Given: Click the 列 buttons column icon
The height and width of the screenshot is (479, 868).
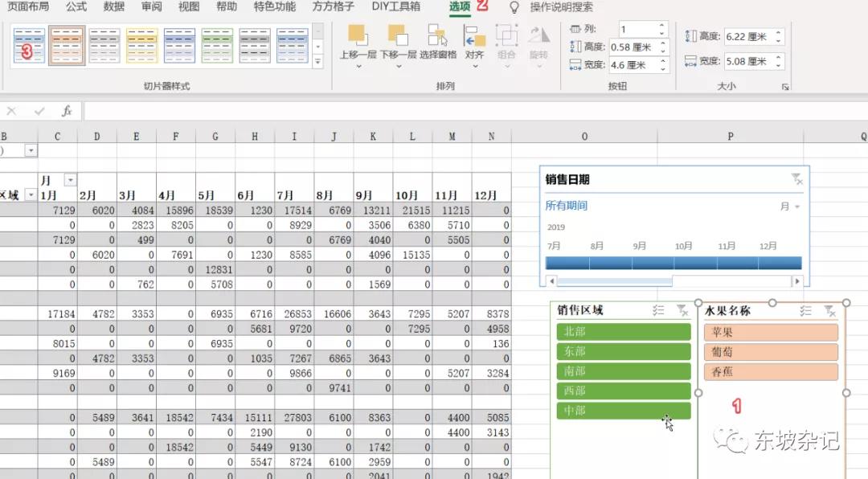Looking at the screenshot, I should pyautogui.click(x=575, y=27).
